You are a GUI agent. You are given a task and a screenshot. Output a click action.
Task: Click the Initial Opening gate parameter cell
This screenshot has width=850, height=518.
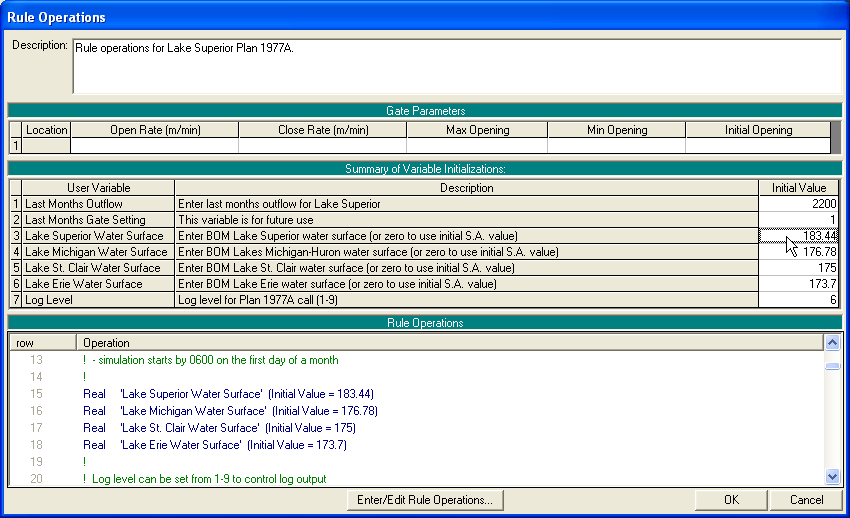pyautogui.click(x=757, y=146)
